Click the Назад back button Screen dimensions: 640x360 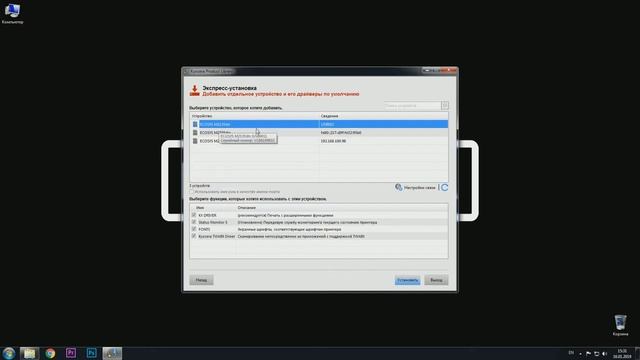coord(201,280)
